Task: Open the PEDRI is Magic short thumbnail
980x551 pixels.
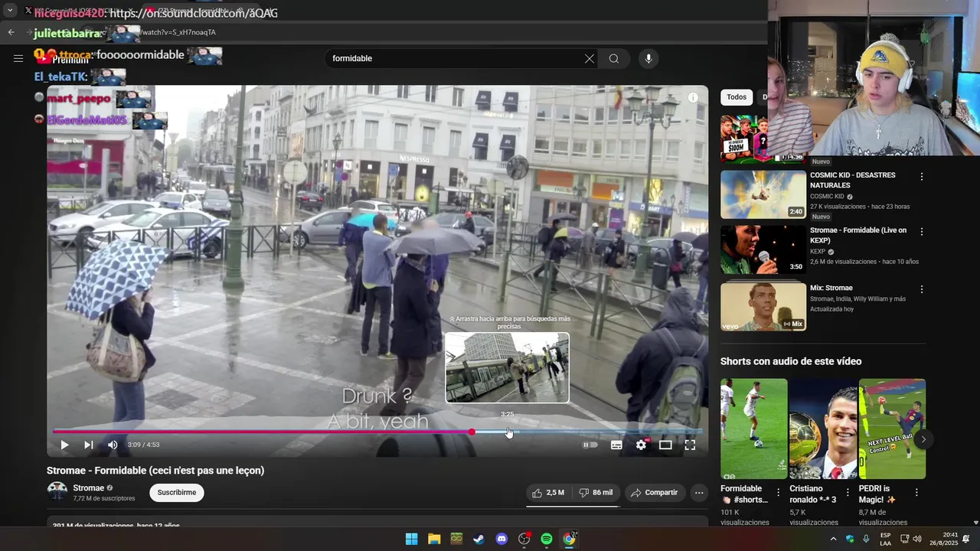Action: 892,429
